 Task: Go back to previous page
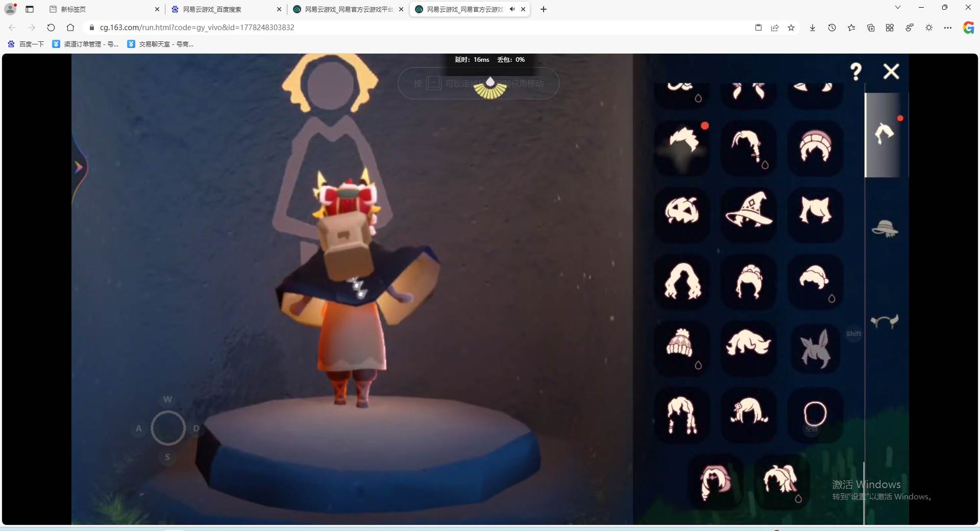(x=12, y=28)
